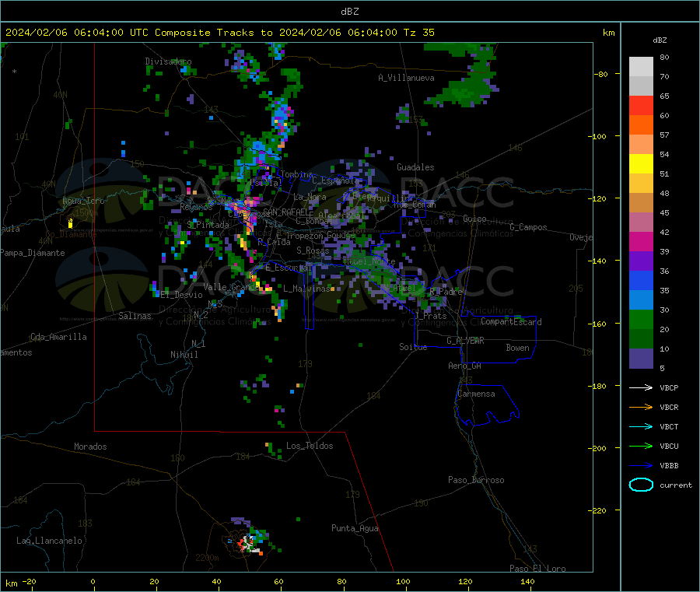700x592 pixels.
Task: Click the '100' tick on the x-axis
Action: pos(403,581)
